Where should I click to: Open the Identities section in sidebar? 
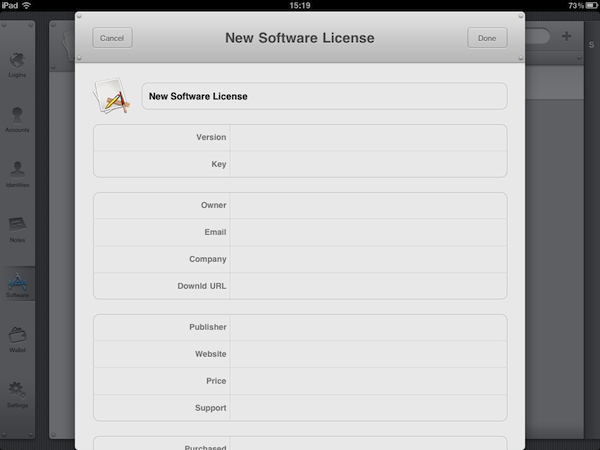(17, 174)
